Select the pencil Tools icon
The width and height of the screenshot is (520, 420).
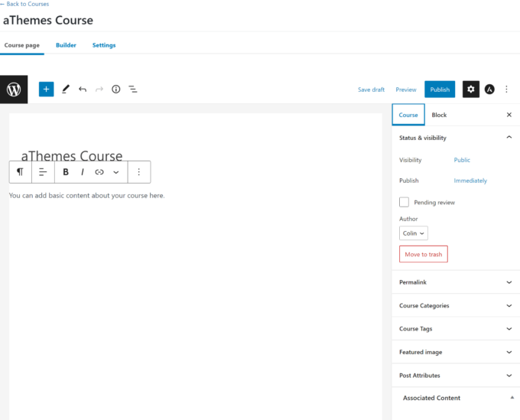(x=66, y=90)
